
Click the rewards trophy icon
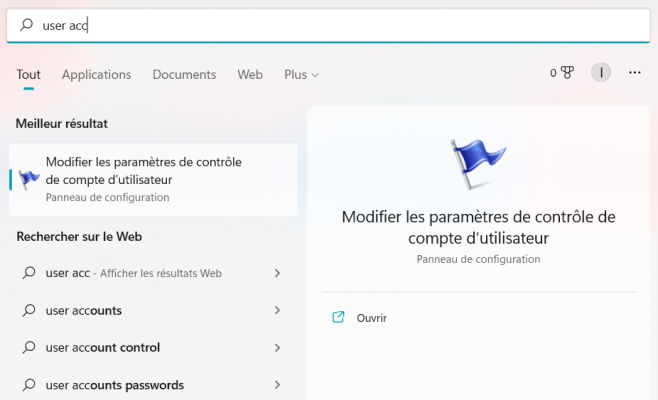(567, 73)
